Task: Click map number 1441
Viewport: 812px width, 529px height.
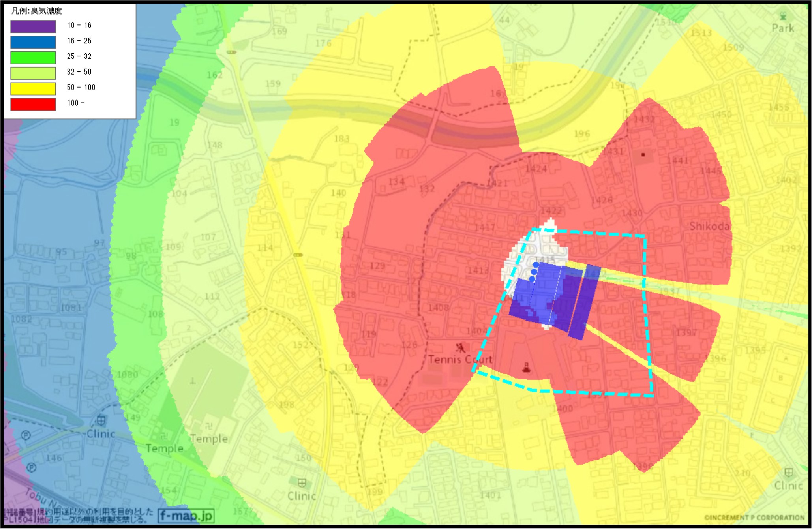Action: click(x=677, y=160)
